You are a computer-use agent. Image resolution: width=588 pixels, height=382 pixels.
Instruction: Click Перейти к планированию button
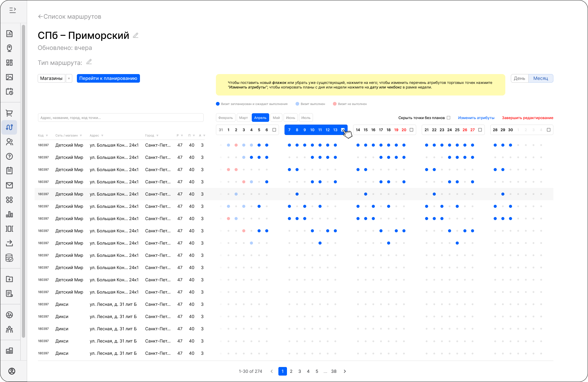[108, 78]
